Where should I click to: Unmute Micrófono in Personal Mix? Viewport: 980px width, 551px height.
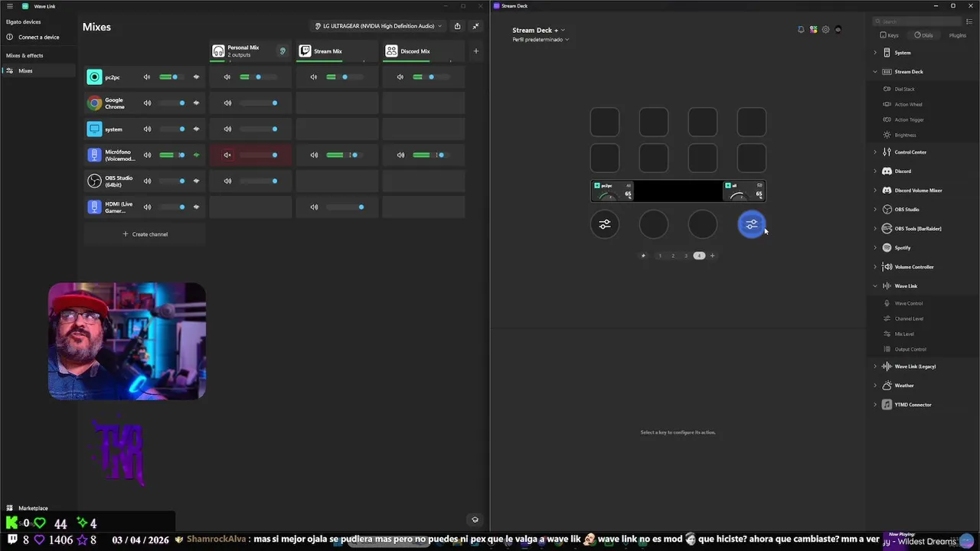pos(227,155)
